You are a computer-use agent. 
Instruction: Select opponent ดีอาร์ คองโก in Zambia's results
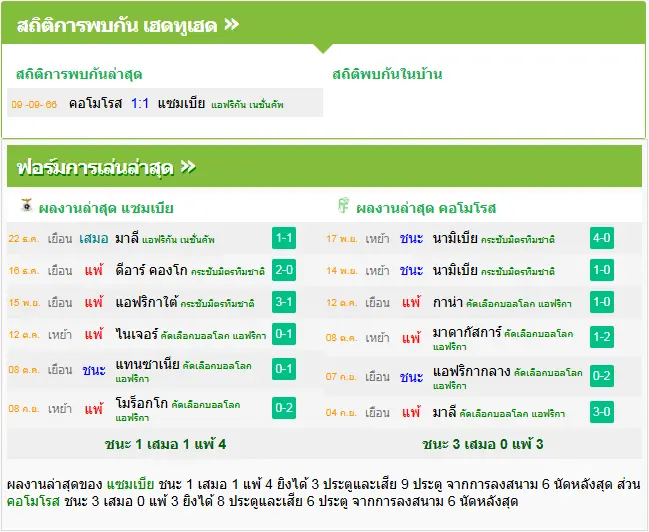pyautogui.click(x=151, y=270)
